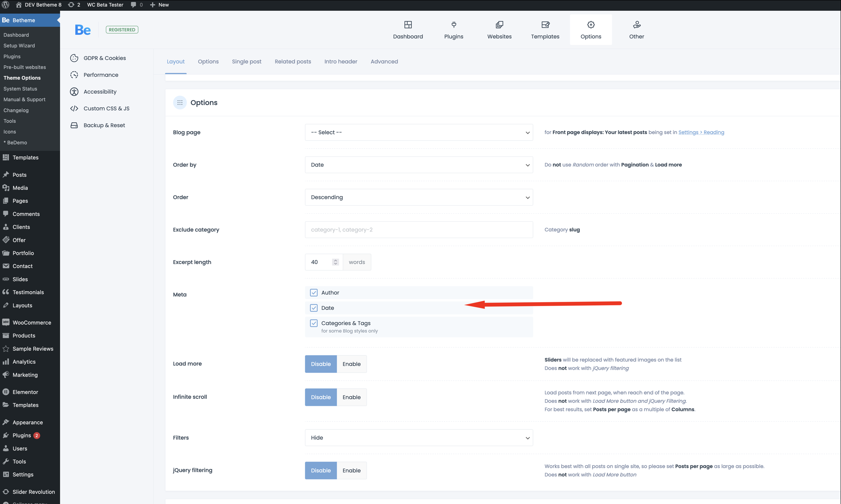Click WC Beta Tester in admin bar
The height and width of the screenshot is (504, 841).
click(105, 5)
